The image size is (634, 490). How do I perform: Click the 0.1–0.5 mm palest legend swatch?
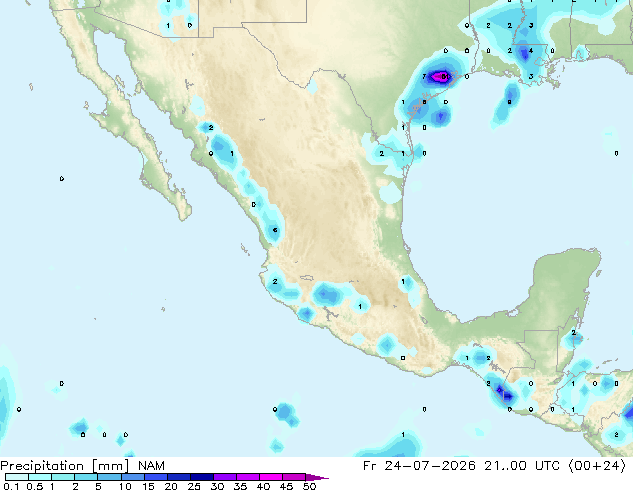click(17, 477)
